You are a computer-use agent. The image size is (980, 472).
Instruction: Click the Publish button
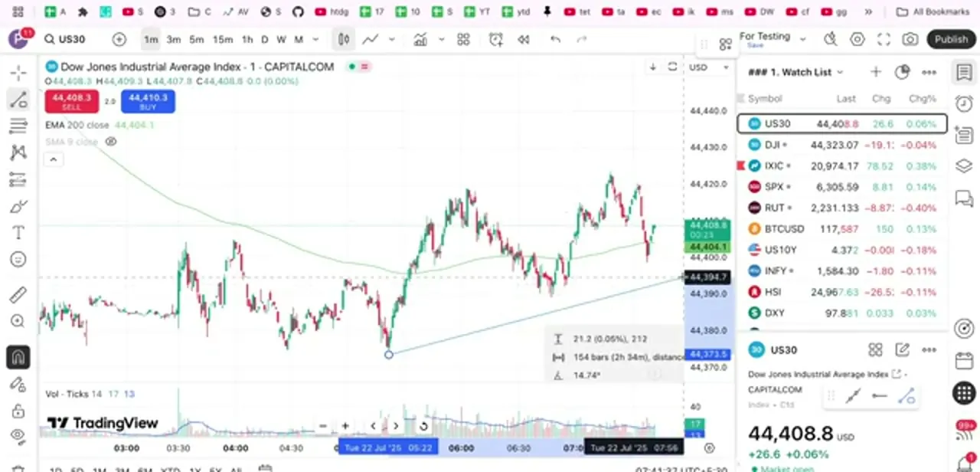click(x=952, y=39)
